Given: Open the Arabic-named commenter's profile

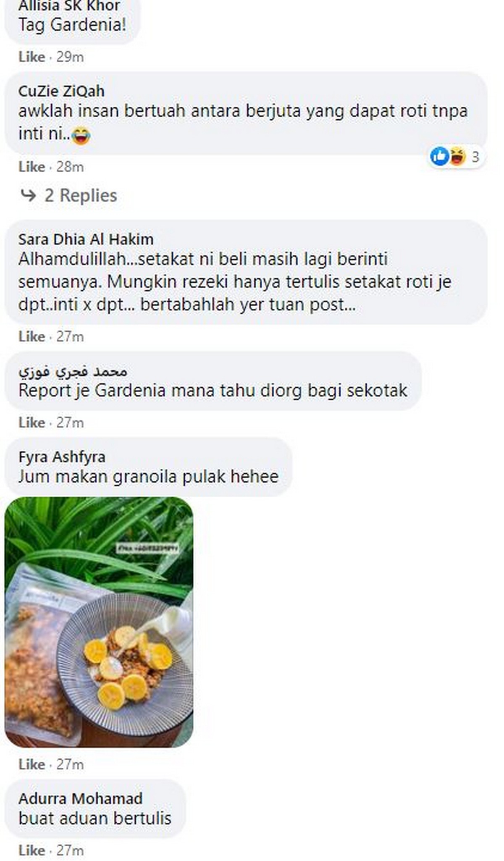Looking at the screenshot, I should [73, 371].
